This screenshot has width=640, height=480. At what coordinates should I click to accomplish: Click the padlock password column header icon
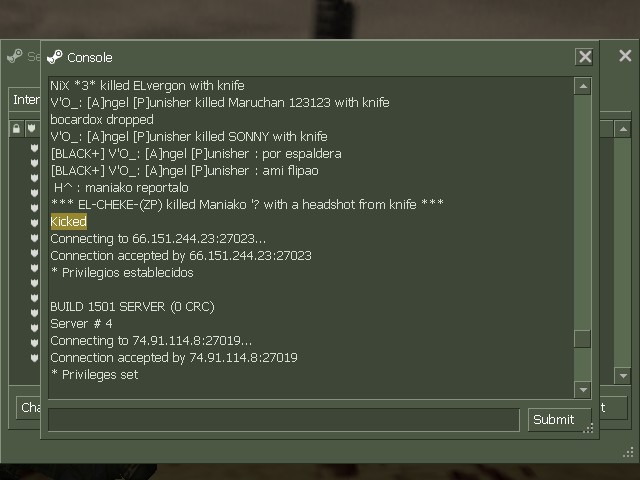[x=16, y=129]
